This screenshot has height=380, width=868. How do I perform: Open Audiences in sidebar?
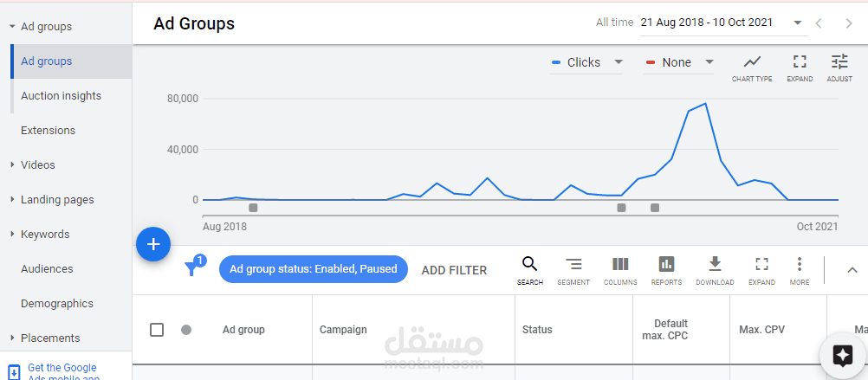point(47,269)
